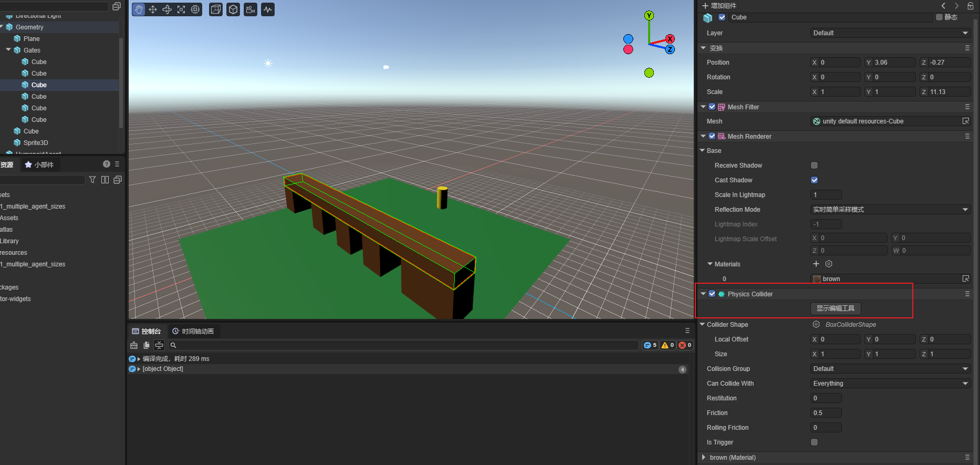Click the 显示编辑工具 button

pos(835,308)
